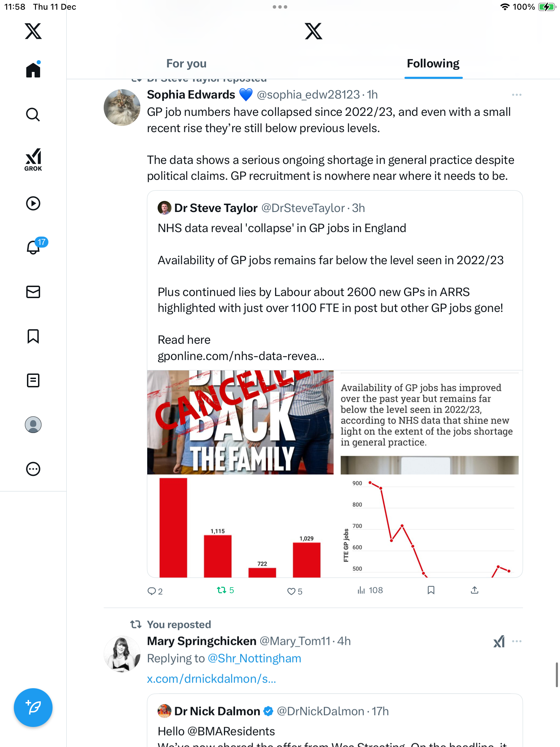Screen dimensions: 560x747
Task: Open more options for Sophia Edwards' post
Action: click(516, 95)
